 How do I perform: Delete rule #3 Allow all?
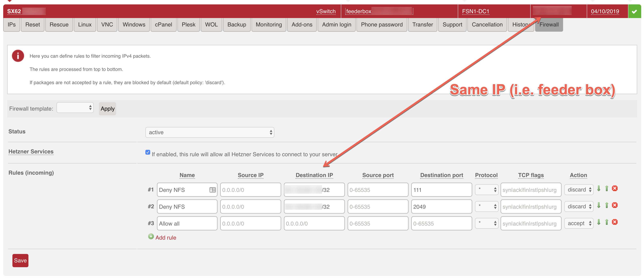(x=615, y=222)
